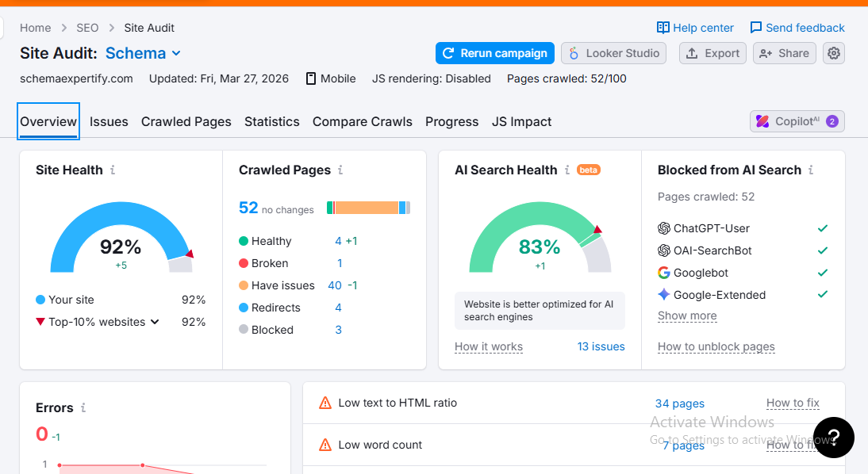Screen dimensions: 868x474
Task: Click the Google-Extended sparkle icon
Action: 664,295
